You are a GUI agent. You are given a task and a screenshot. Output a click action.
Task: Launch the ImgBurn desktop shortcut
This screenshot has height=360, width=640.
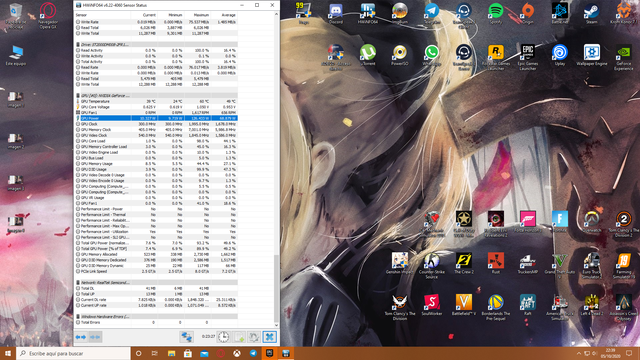(400, 13)
